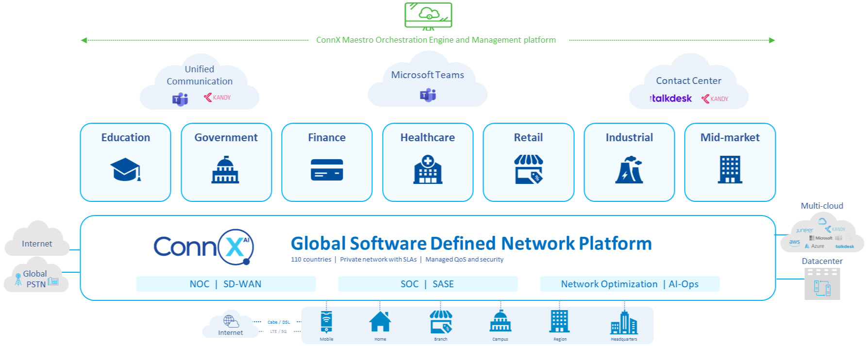The width and height of the screenshot is (868, 346).
Task: Select the 'LTE / 5G' connection label
Action: pyautogui.click(x=279, y=331)
